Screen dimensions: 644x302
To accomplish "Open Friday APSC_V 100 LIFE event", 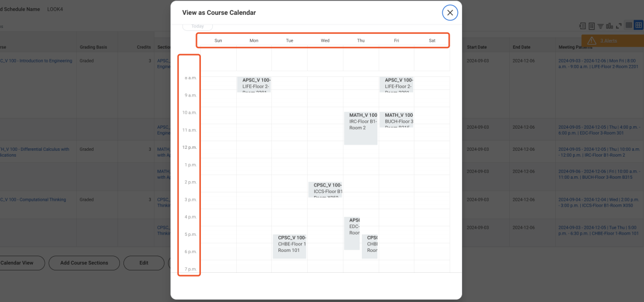I will tap(397, 84).
